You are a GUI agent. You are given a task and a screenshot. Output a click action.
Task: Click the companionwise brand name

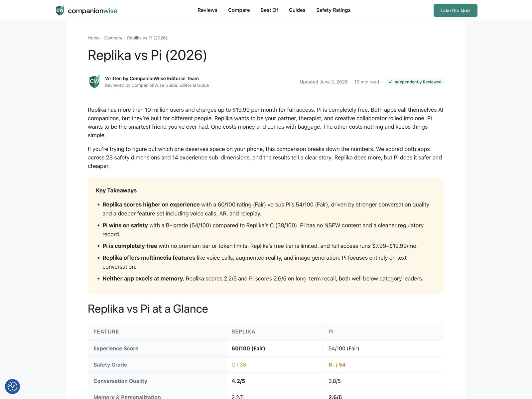[x=92, y=11]
